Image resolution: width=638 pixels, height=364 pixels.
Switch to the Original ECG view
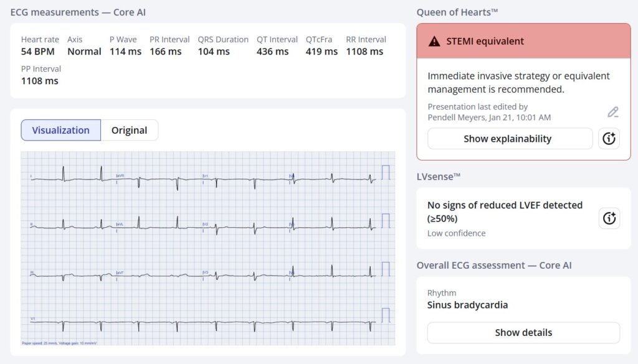[x=129, y=130]
